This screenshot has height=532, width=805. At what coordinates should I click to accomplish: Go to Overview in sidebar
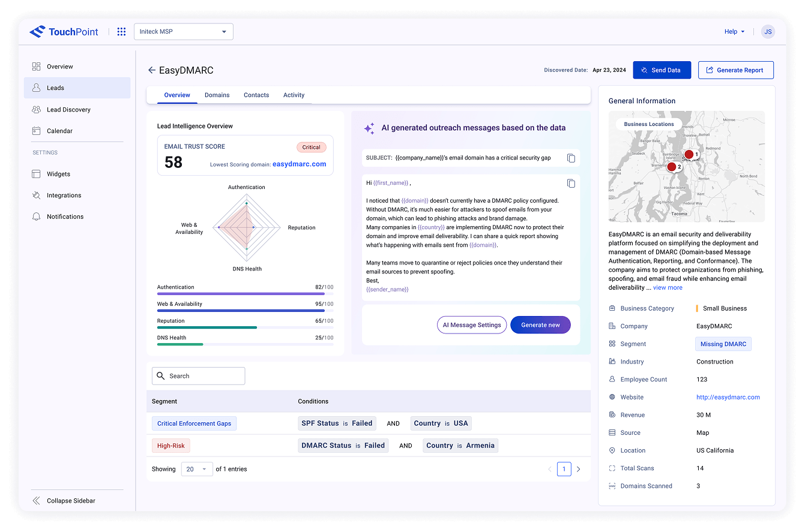(x=77, y=67)
